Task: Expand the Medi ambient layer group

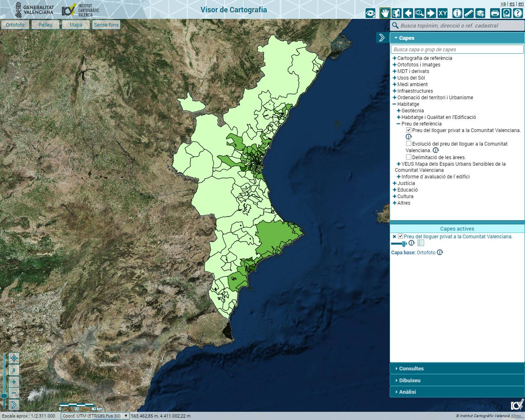Action: click(x=395, y=84)
